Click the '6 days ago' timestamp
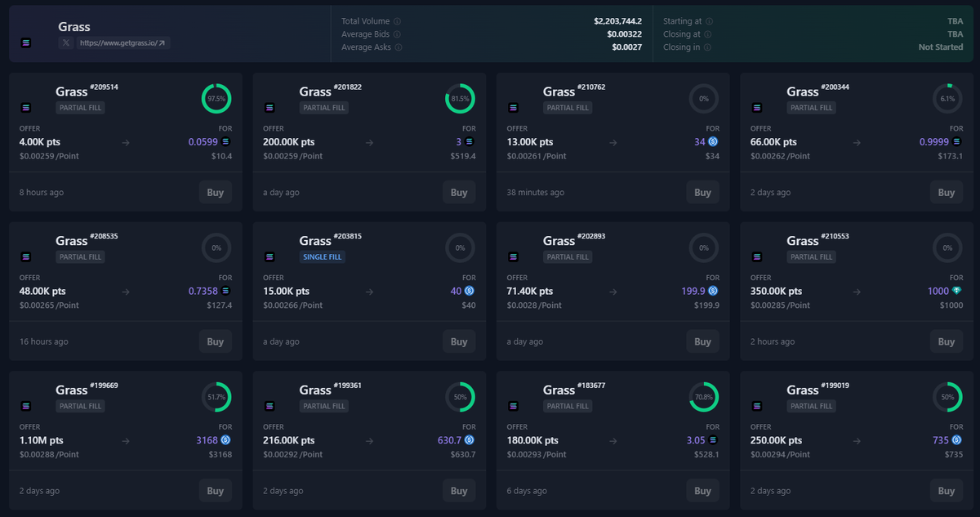Screen dimensions: 980x517 click(x=527, y=491)
